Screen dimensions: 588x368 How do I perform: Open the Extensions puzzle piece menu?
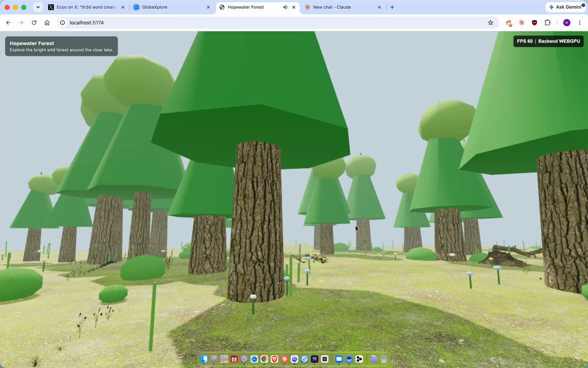coord(548,23)
